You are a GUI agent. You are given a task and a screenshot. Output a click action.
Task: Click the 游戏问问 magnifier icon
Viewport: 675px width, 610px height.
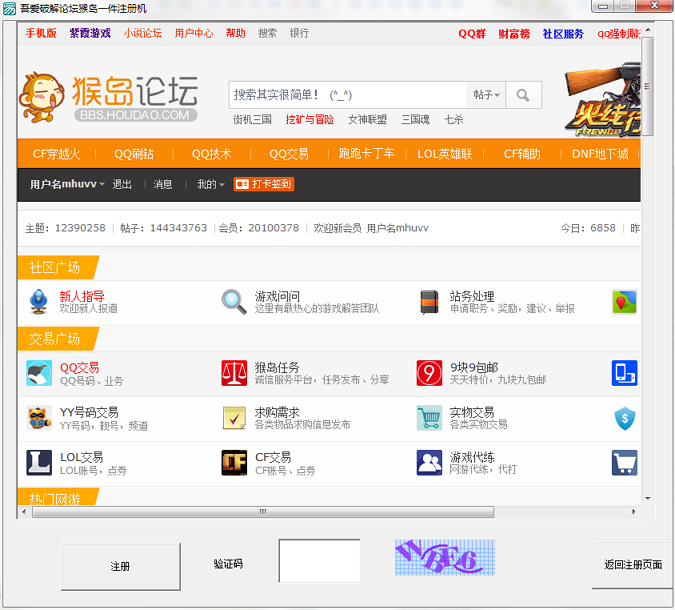[234, 302]
